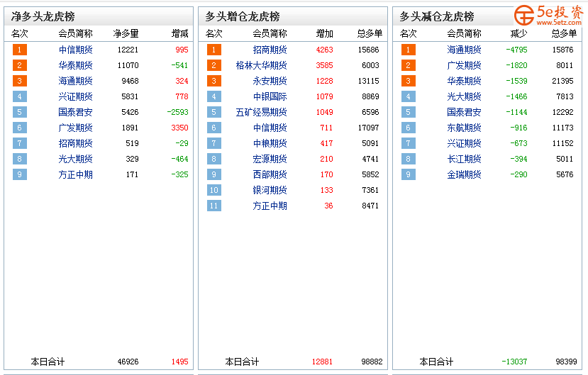Click the orange rank 3 badge next to 华泰期货 21395

point(408,81)
